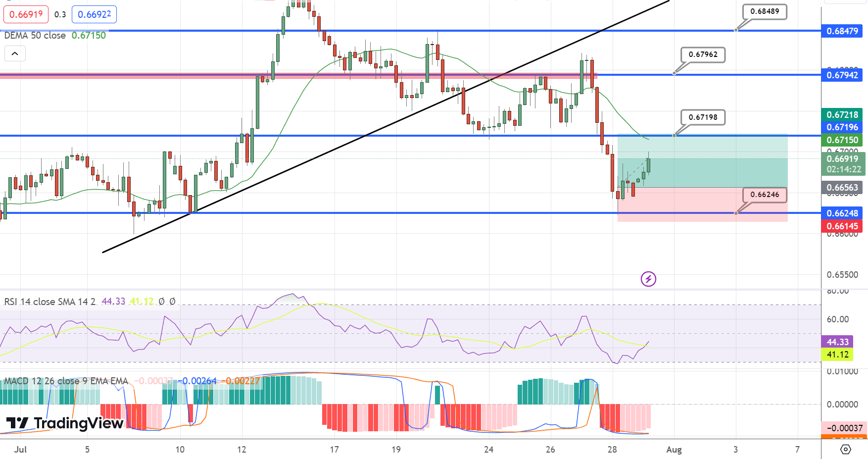Select the pink horizontal resistance band
Viewport: 868px width, 459px height.
[298, 76]
